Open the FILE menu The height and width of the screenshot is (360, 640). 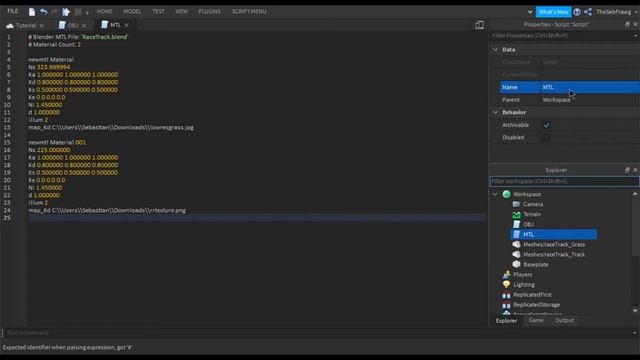(x=13, y=11)
